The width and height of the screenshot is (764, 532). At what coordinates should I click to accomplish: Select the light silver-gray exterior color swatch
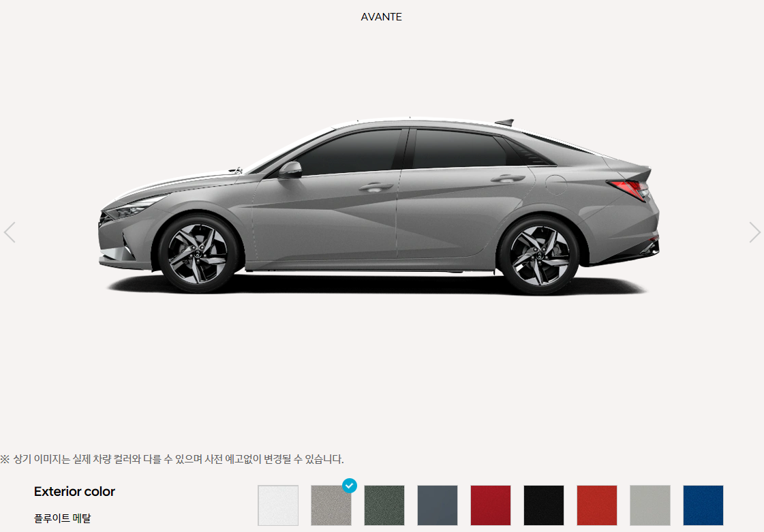click(650, 505)
